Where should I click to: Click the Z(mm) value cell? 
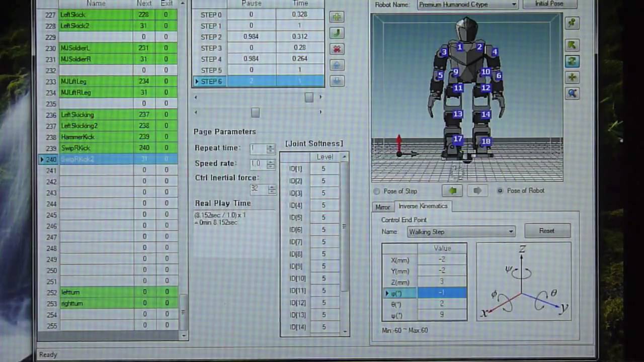(x=442, y=282)
